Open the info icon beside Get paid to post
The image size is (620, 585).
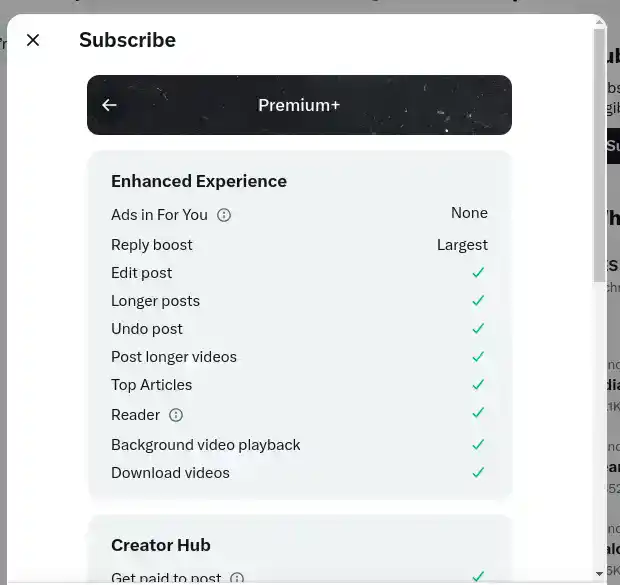[x=237, y=578]
